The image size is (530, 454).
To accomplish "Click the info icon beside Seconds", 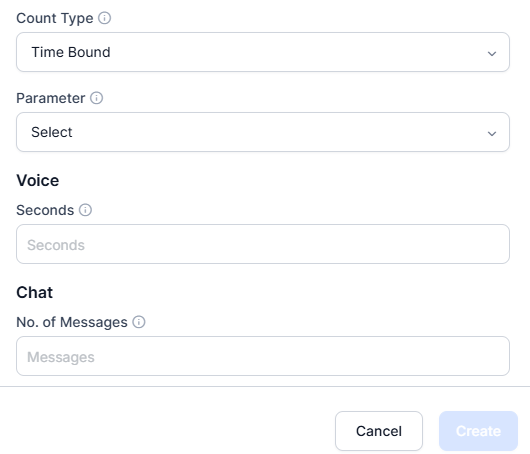I will [85, 210].
